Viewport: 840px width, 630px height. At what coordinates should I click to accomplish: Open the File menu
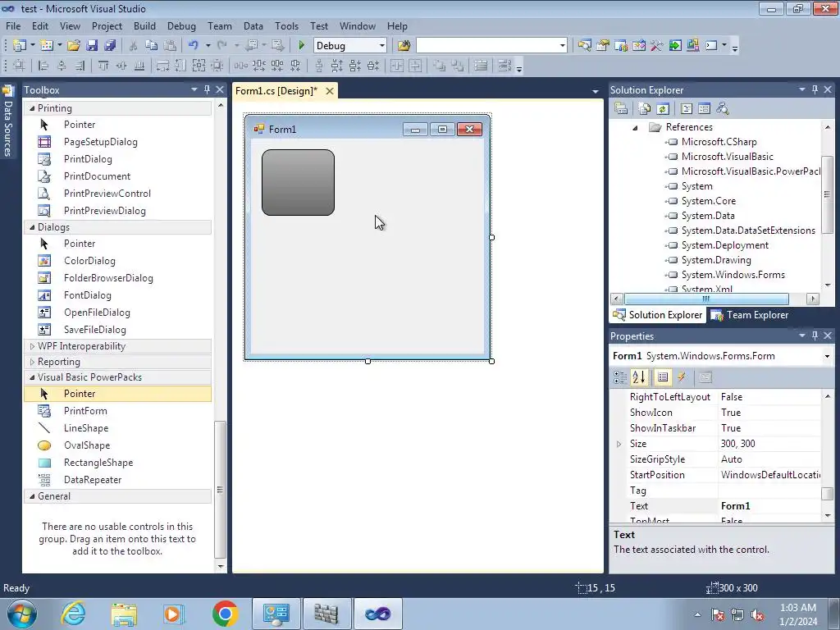[13, 25]
